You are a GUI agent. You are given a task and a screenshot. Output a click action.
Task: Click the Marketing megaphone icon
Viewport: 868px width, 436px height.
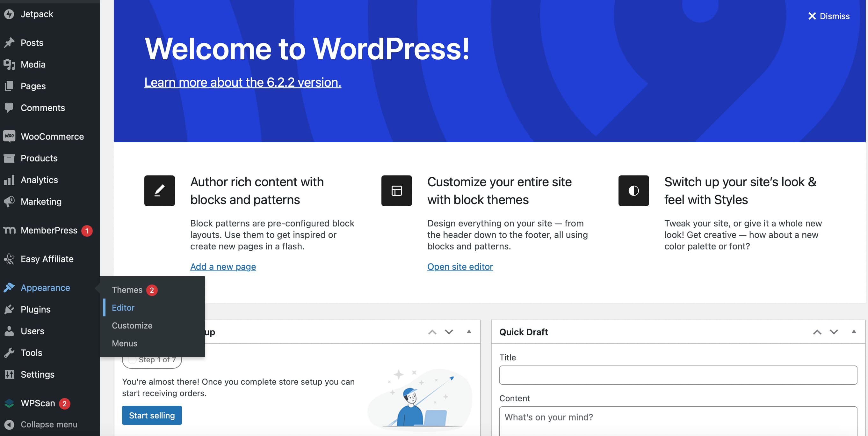[9, 202]
